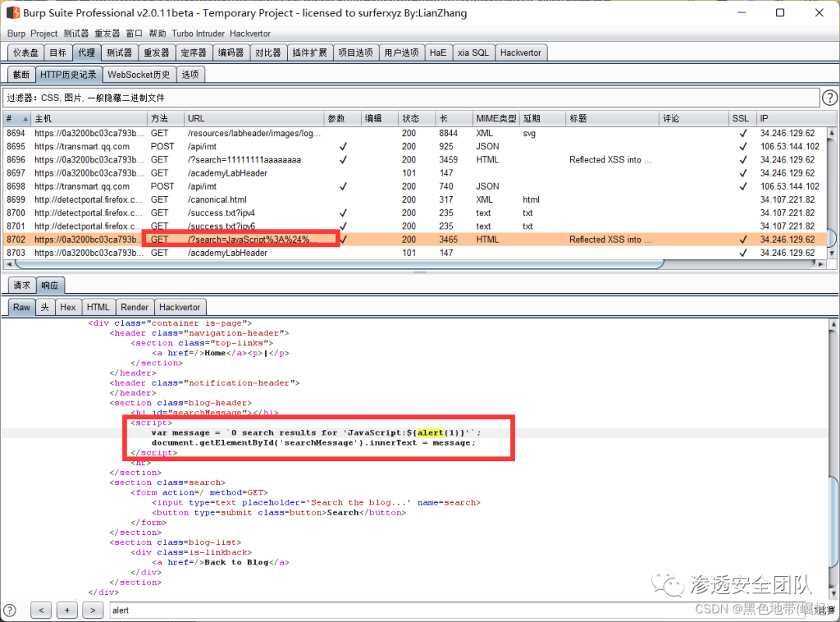Select history row 8694
Viewport: 840px width, 622px height.
(415, 133)
